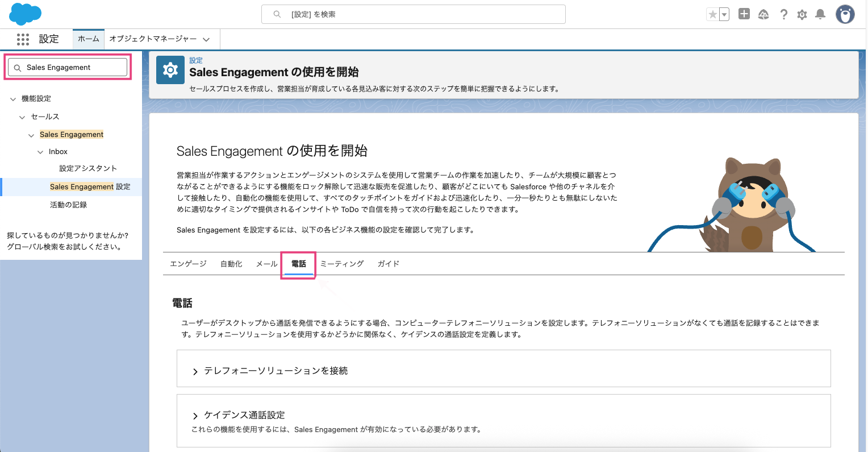
Task: Click the Sales Engagement の使用を開始 page title
Action: pos(274,72)
